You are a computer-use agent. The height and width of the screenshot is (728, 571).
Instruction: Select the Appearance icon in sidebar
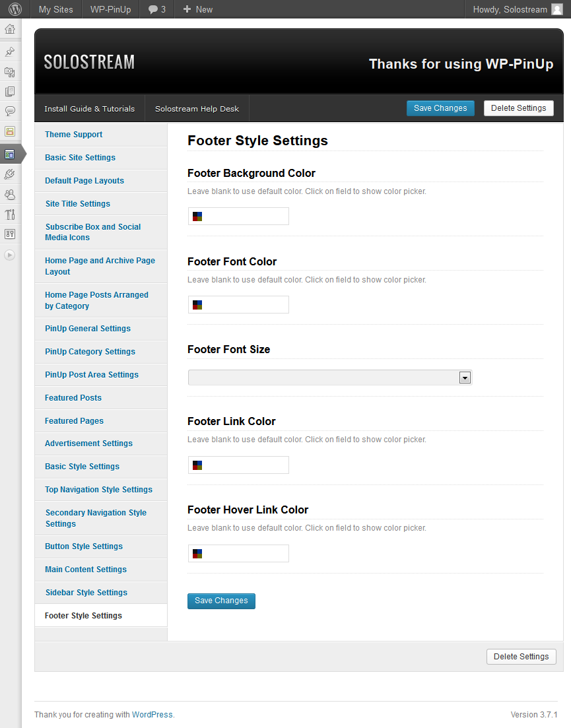pyautogui.click(x=10, y=154)
